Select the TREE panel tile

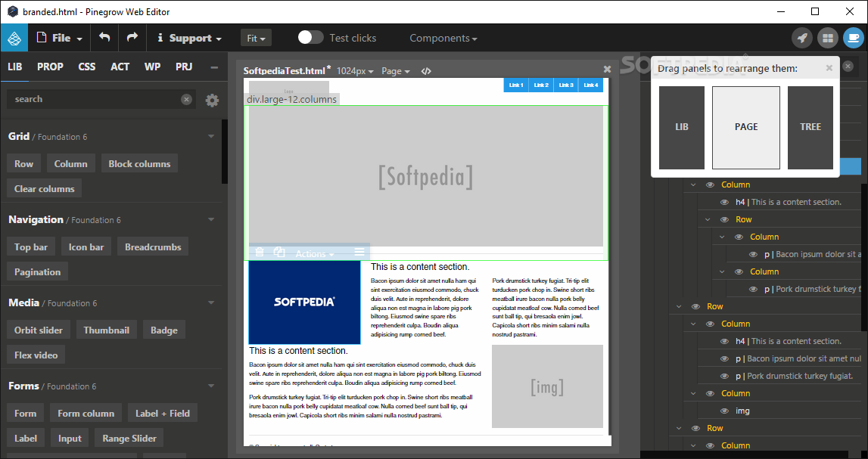[810, 127]
